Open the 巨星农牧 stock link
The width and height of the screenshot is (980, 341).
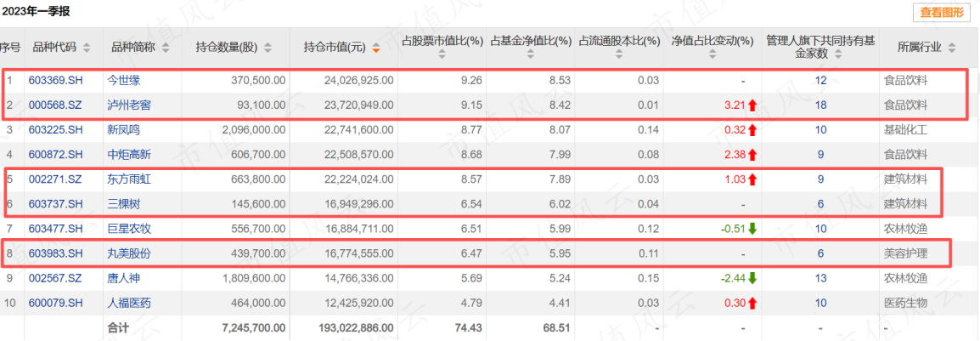[x=129, y=229]
